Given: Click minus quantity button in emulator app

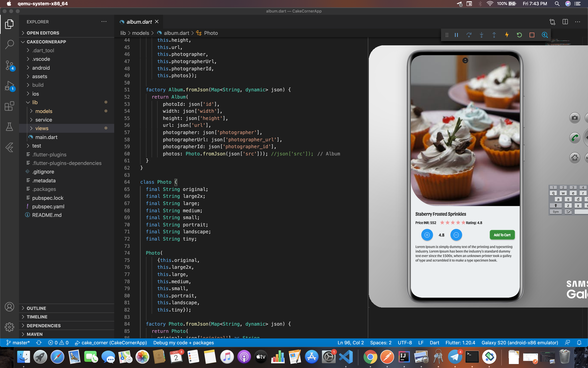Looking at the screenshot, I should point(456,235).
